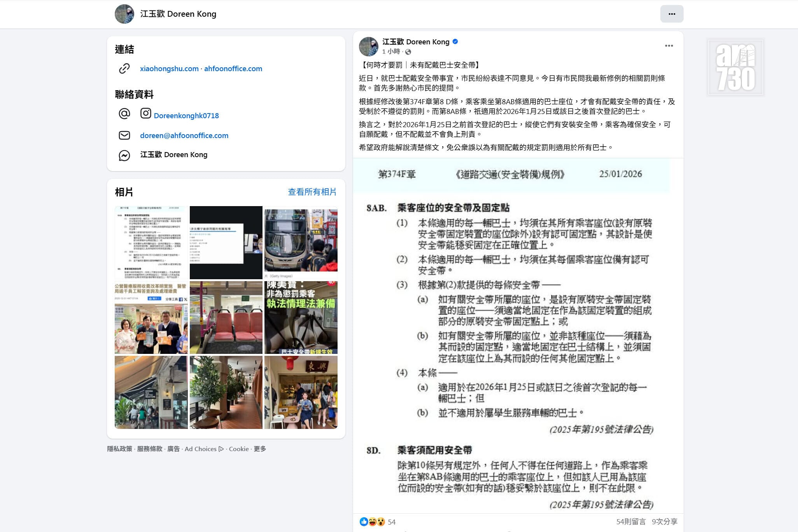
Task: Visit the ahfoonoffice.com link
Action: tap(233, 68)
